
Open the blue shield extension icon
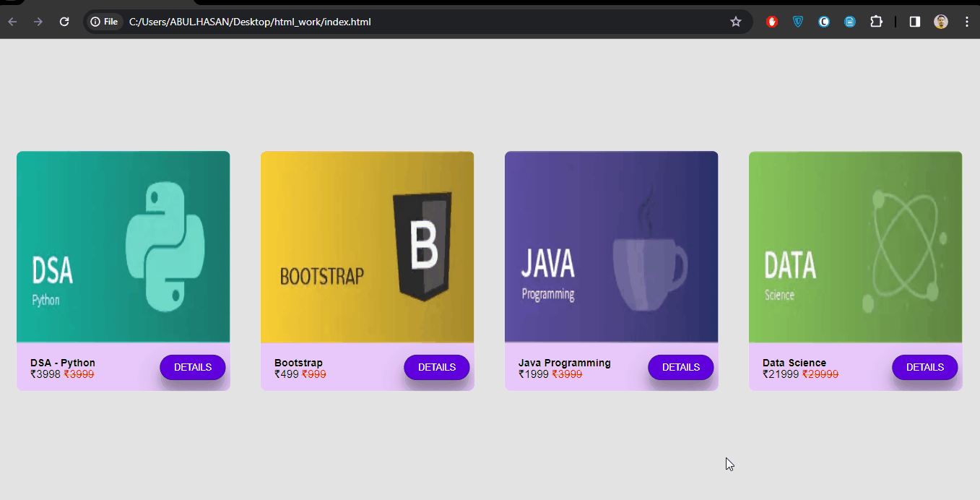[x=798, y=22]
